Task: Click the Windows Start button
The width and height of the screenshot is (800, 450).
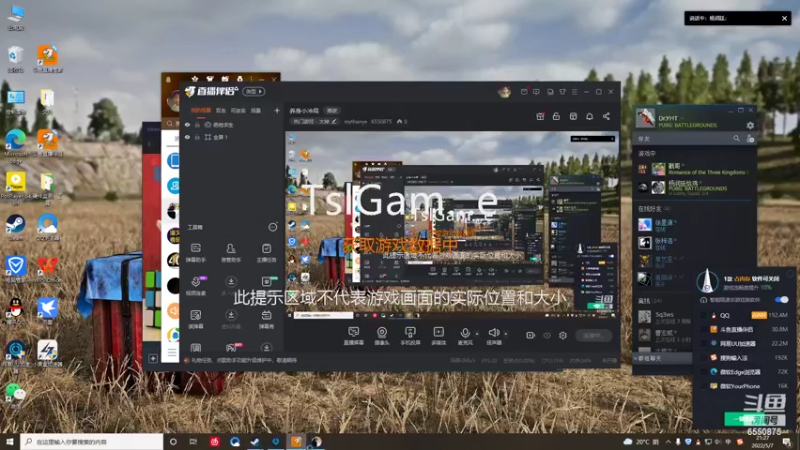Action: coord(9,441)
